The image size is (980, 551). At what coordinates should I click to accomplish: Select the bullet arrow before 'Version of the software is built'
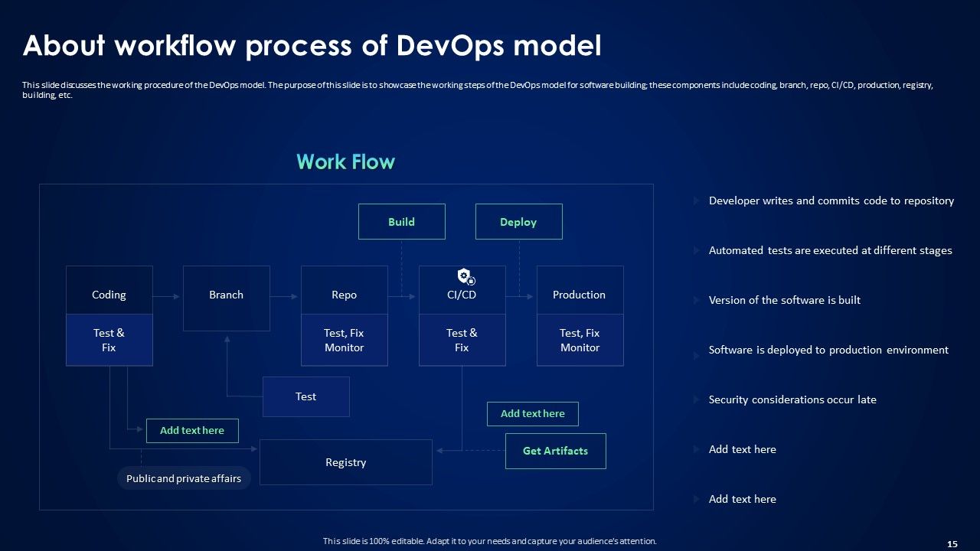click(695, 300)
